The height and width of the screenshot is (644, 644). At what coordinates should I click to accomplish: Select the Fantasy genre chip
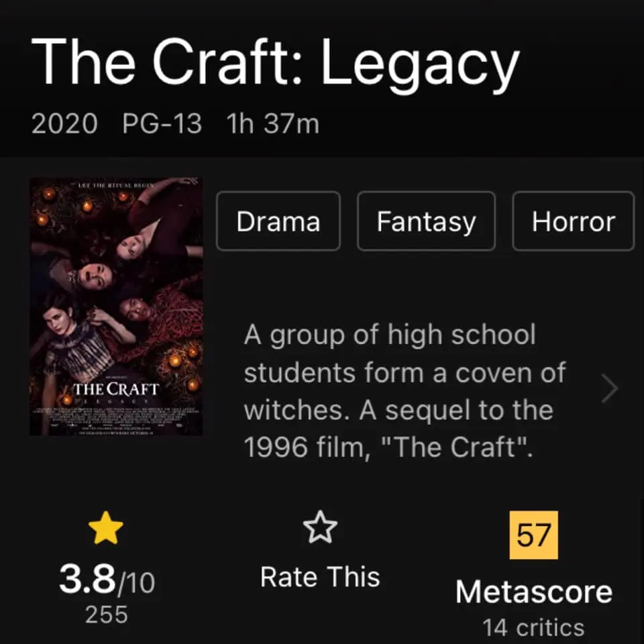pyautogui.click(x=427, y=221)
